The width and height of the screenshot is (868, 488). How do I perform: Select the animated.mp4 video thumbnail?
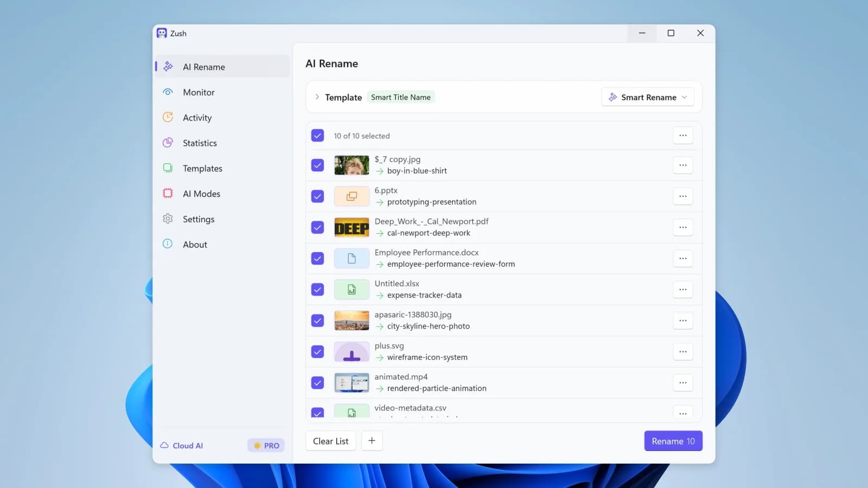(x=352, y=383)
